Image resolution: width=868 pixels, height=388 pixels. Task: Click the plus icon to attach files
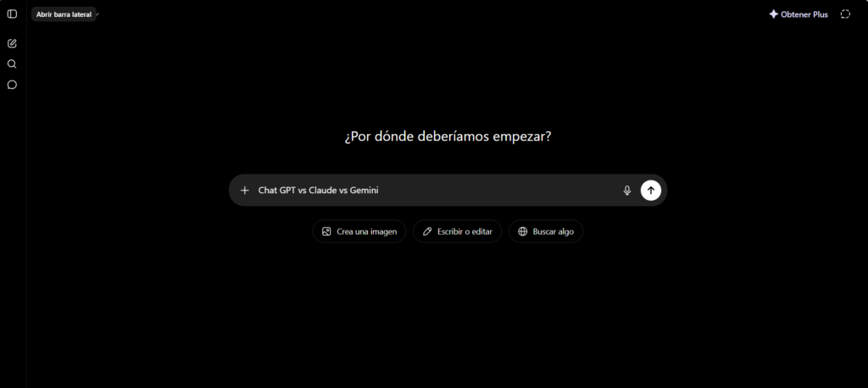[245, 191]
